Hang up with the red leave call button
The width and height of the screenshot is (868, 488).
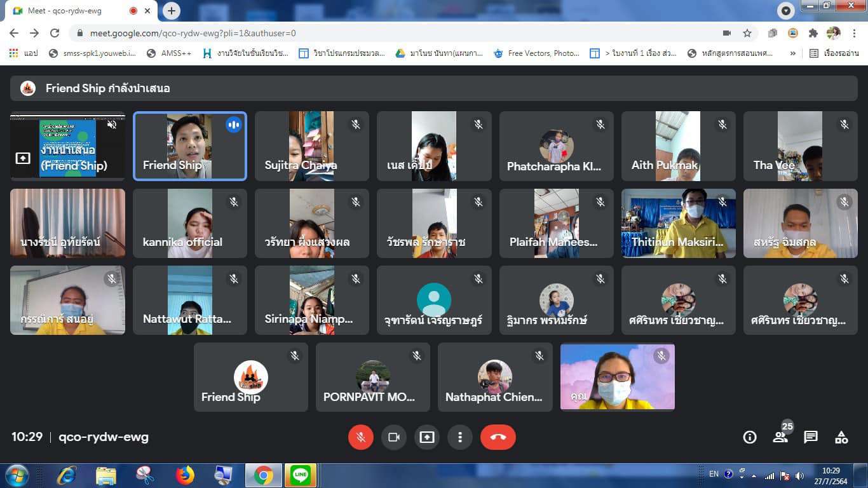(498, 437)
